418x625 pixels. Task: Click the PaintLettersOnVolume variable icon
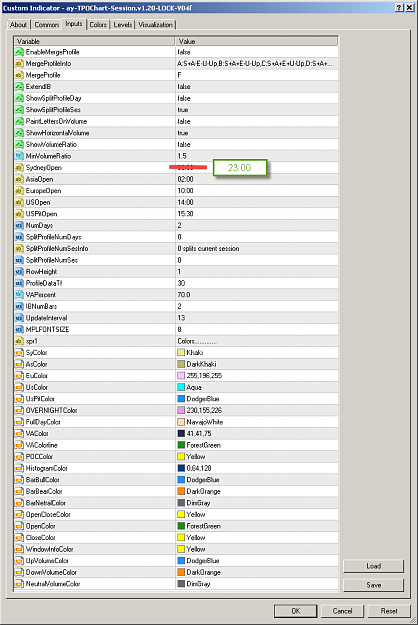[19, 121]
